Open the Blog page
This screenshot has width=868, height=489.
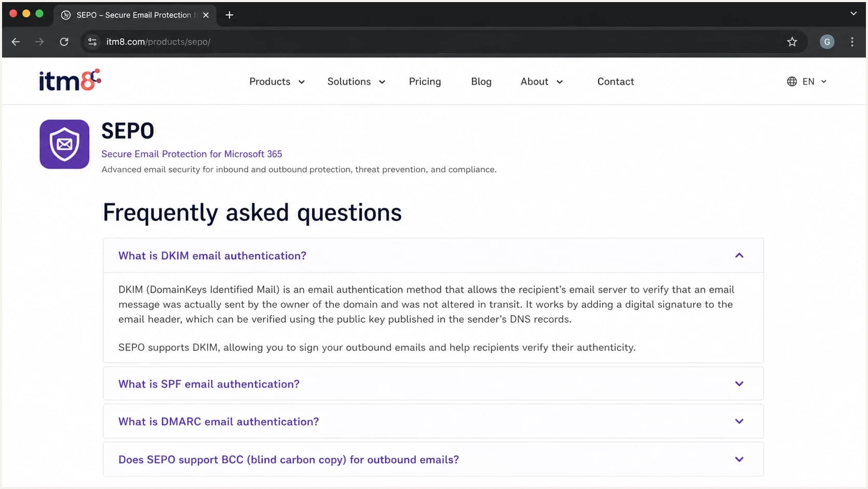(481, 82)
